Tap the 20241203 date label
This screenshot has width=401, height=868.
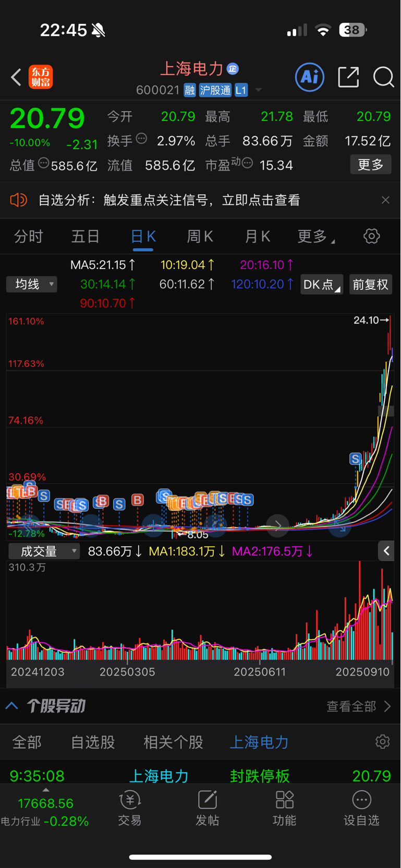[x=38, y=672]
